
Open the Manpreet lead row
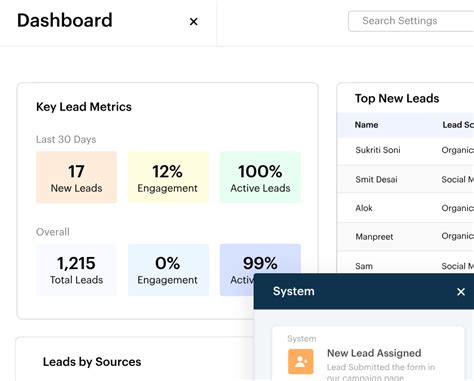[x=406, y=237]
